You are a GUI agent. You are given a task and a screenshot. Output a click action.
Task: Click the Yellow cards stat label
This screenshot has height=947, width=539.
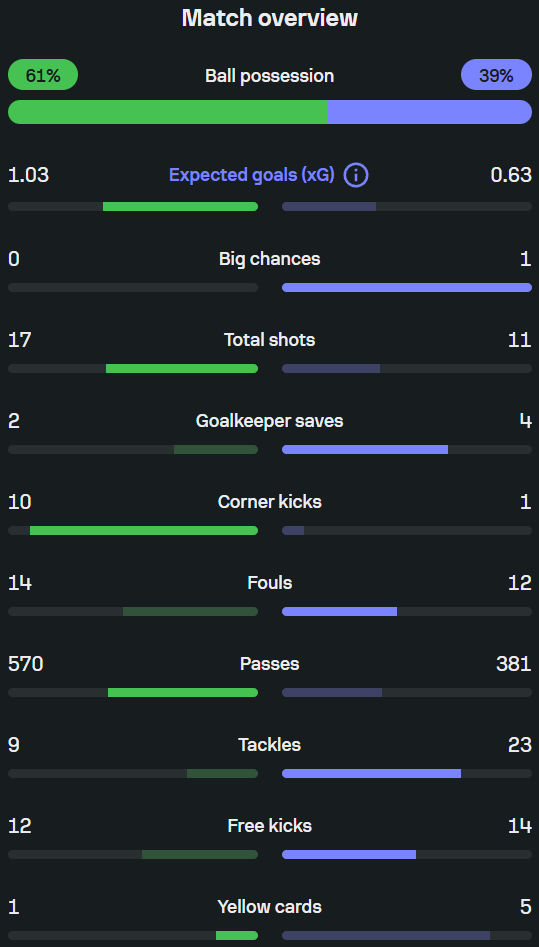(270, 907)
